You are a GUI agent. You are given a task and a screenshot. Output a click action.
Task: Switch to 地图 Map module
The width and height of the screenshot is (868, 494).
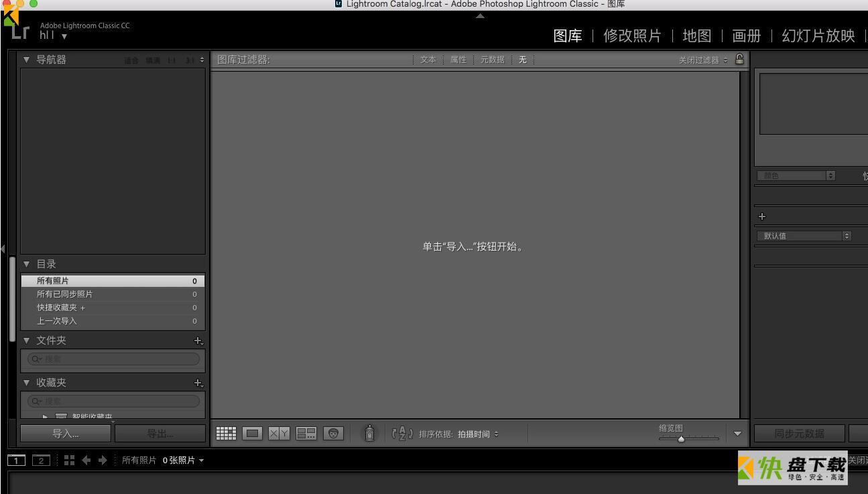point(697,36)
